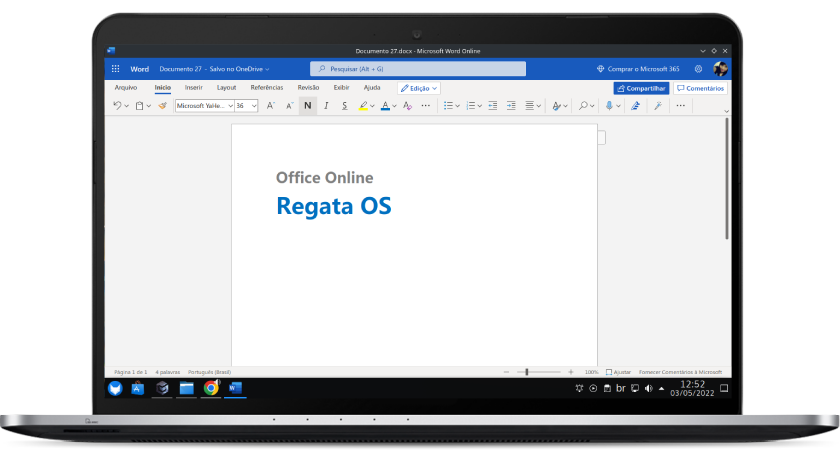
Task: Clear formatting with the A eraser icon
Action: (x=407, y=106)
